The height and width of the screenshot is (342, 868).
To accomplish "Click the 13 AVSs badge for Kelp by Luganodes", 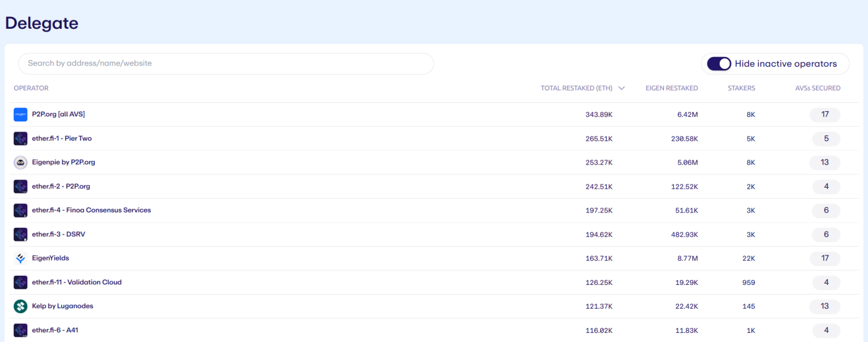I will click(824, 306).
